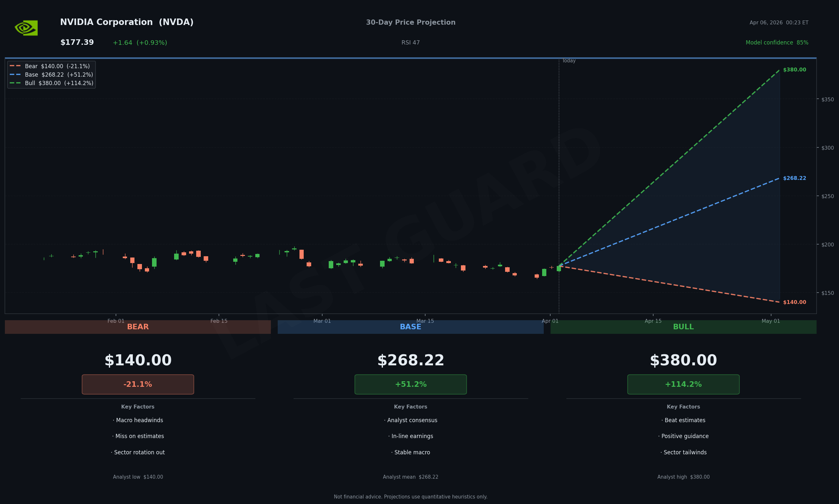Click the -21.1% bear change badge

[x=138, y=384]
